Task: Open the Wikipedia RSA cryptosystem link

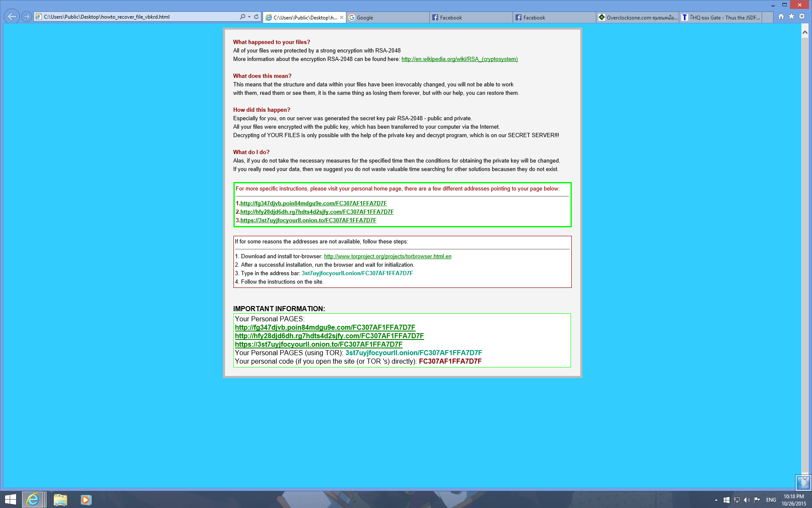Action: point(459,59)
